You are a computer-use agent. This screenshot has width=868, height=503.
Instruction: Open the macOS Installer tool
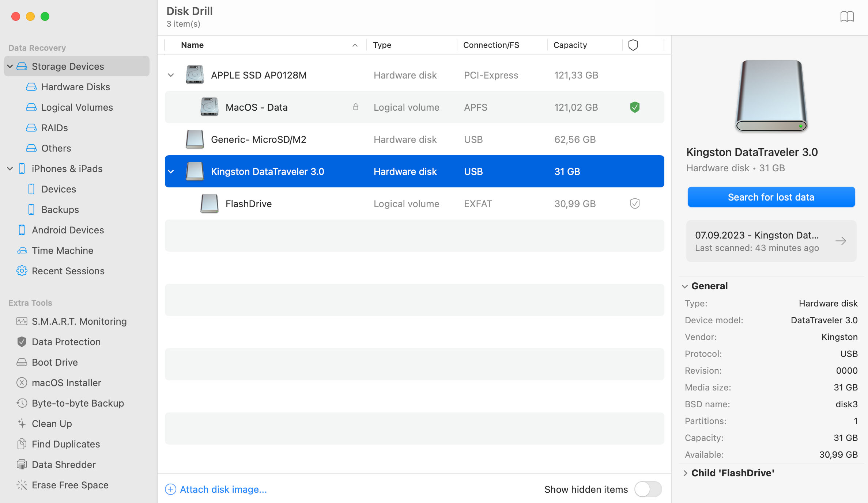[x=66, y=382]
